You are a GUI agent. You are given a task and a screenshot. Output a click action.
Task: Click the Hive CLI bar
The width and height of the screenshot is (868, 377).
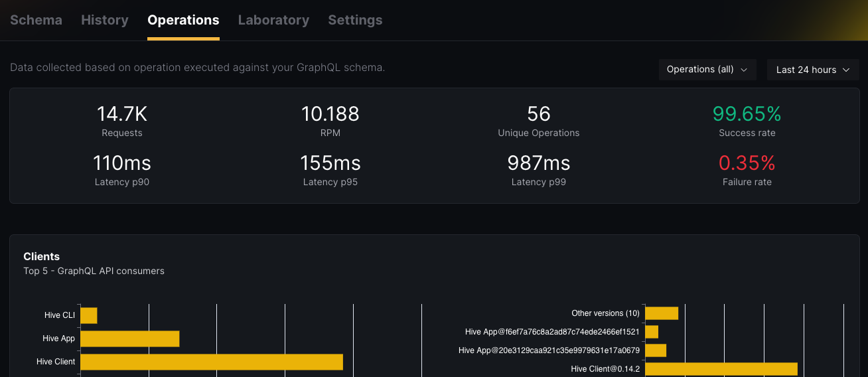(x=89, y=315)
